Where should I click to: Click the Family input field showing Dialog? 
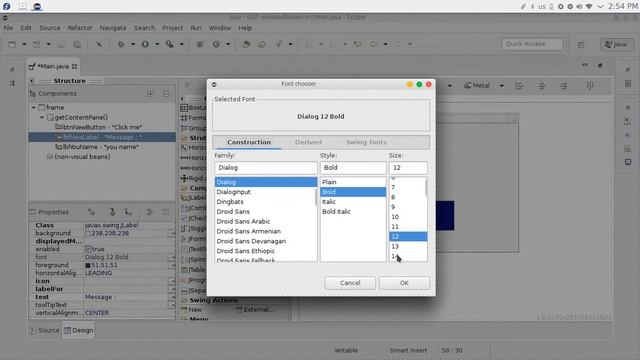266,168
